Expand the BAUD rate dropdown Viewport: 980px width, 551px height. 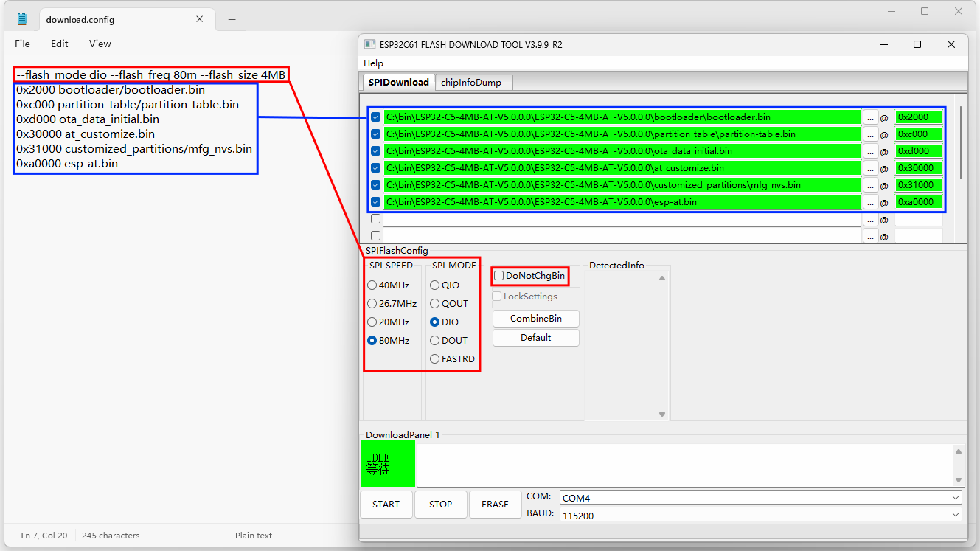(760, 515)
